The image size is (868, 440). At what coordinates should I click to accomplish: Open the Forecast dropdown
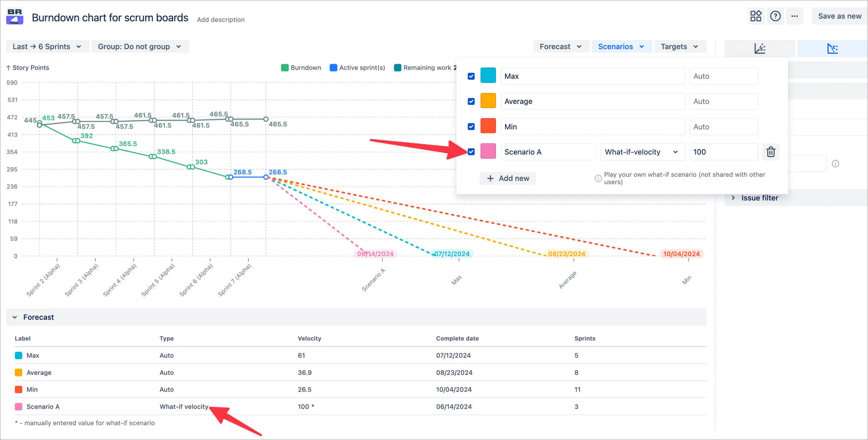[x=561, y=47]
